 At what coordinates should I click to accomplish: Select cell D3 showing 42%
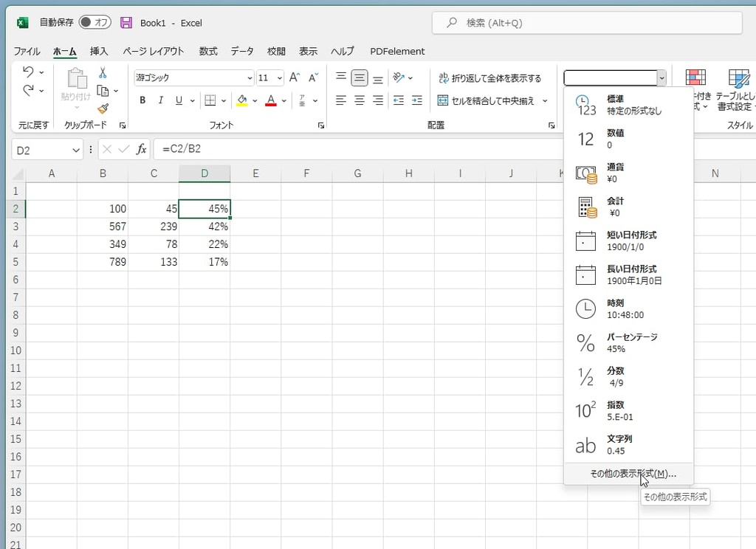(x=205, y=227)
